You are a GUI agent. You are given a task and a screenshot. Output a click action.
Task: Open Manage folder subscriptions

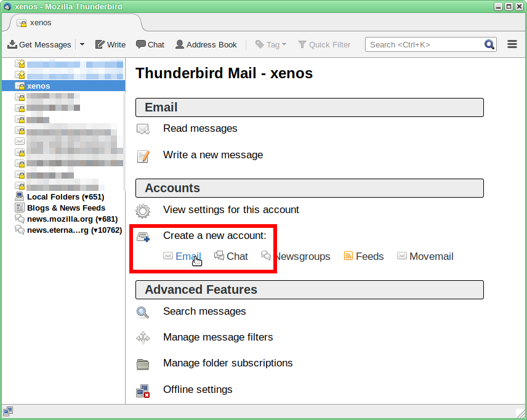coord(228,363)
